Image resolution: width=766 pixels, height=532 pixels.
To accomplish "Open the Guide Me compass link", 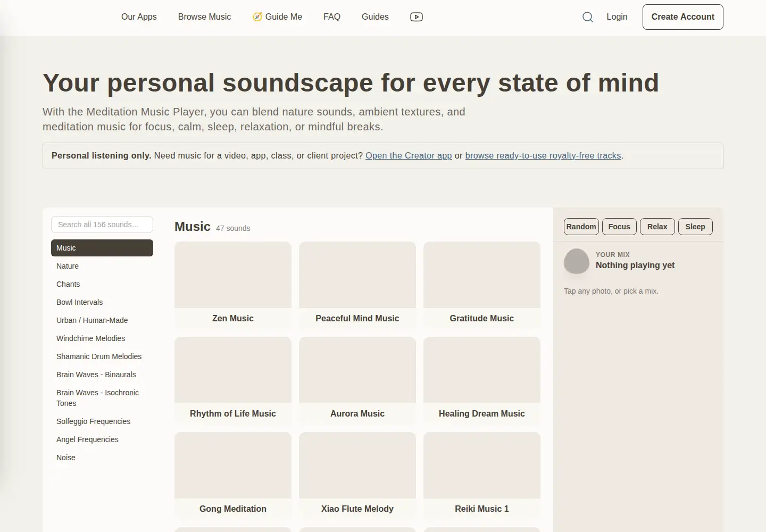I will click(277, 17).
